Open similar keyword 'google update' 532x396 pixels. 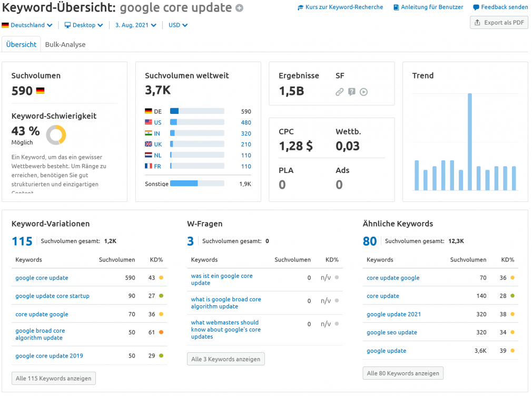tap(387, 351)
